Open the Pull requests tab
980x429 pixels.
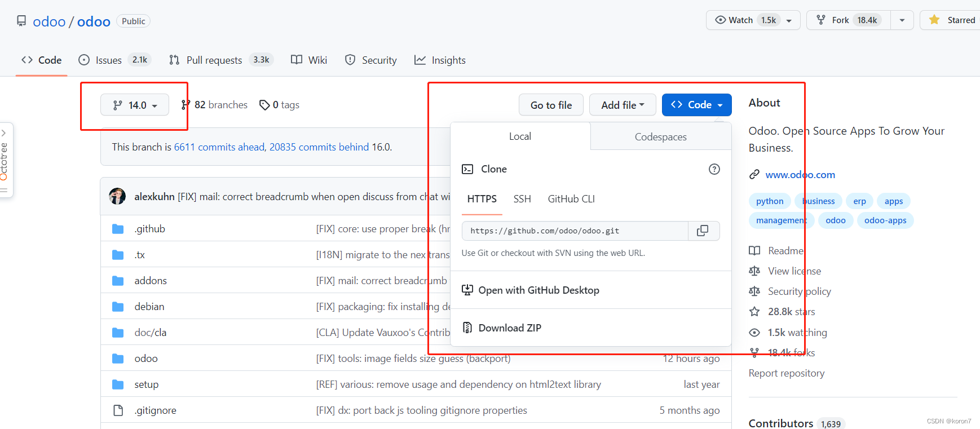click(221, 60)
